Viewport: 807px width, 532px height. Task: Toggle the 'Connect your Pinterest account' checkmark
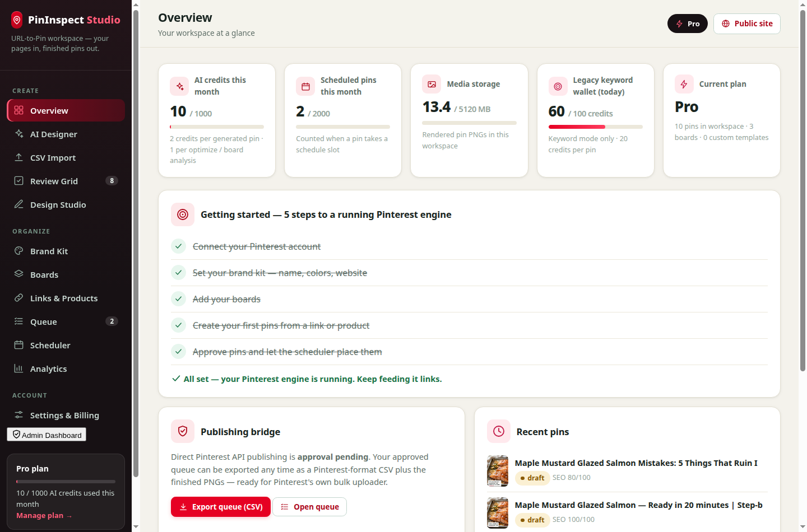[178, 246]
